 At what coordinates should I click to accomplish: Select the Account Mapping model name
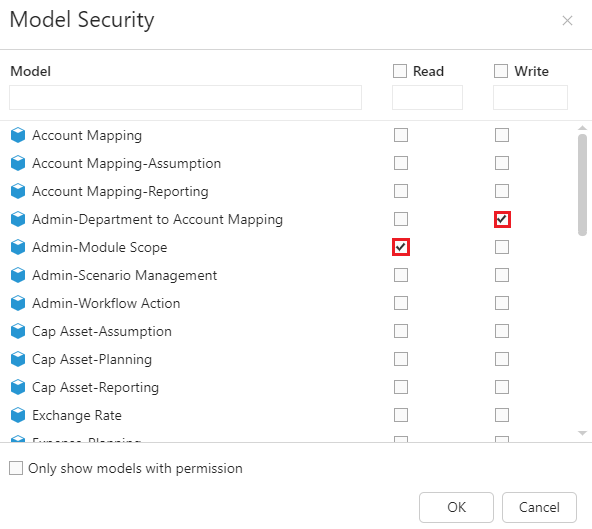click(x=87, y=135)
